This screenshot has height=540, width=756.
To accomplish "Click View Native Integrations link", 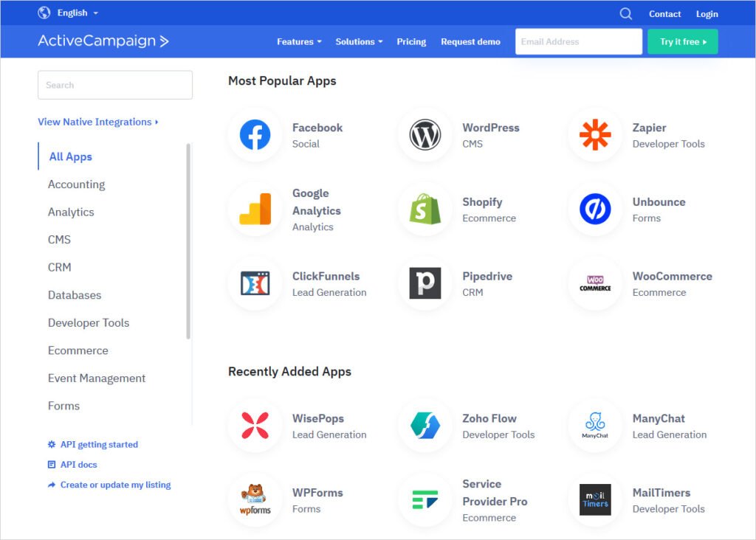I will [x=96, y=122].
